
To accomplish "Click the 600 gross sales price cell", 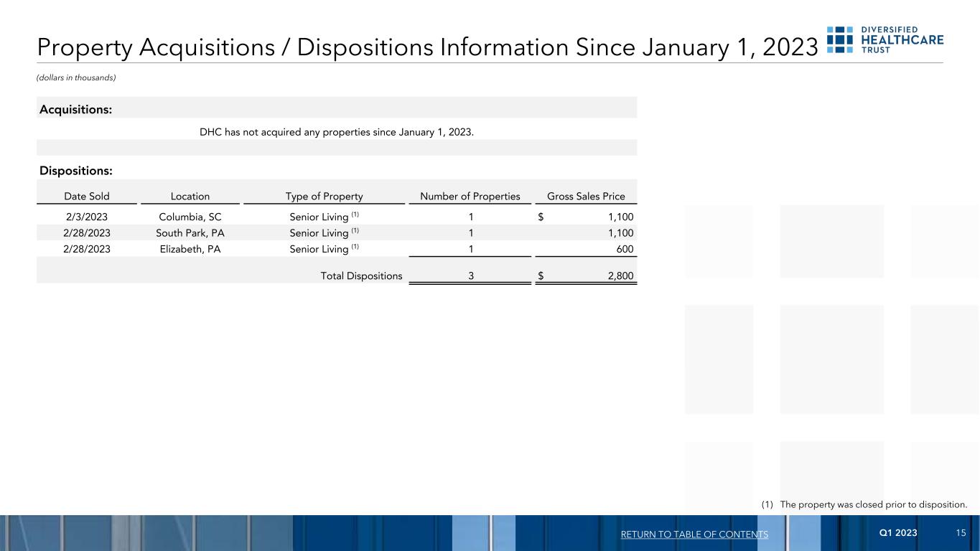I will [x=625, y=249].
